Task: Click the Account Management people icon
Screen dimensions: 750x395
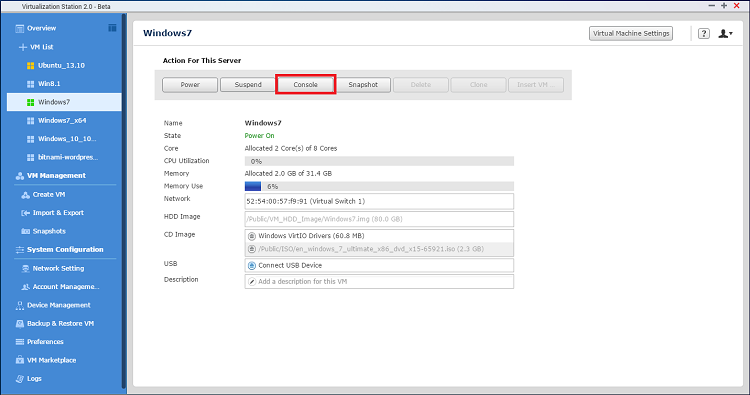Action: click(x=25, y=287)
